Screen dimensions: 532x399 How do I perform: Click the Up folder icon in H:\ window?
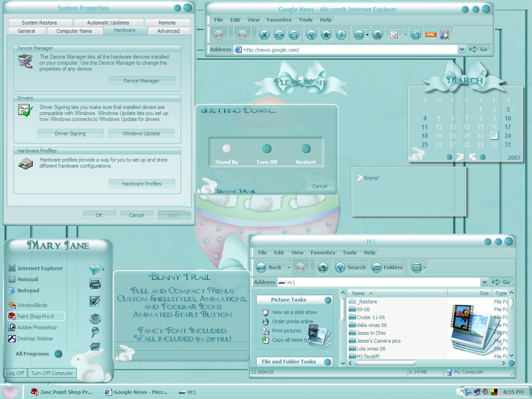coord(323,267)
